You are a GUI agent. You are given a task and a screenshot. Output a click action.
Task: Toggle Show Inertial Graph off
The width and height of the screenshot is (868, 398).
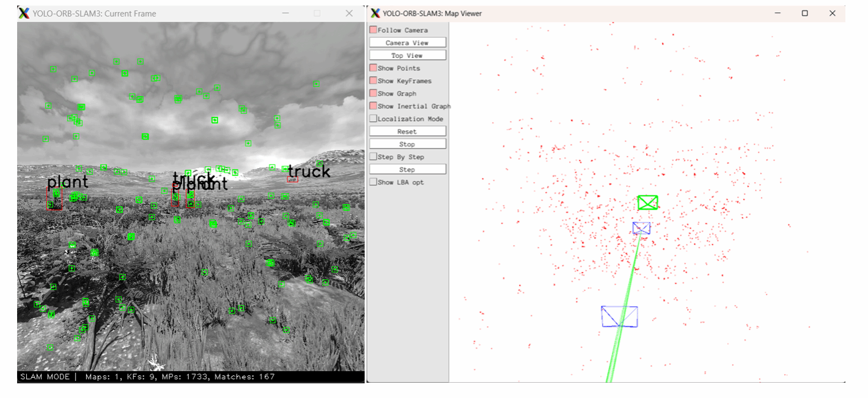click(373, 106)
